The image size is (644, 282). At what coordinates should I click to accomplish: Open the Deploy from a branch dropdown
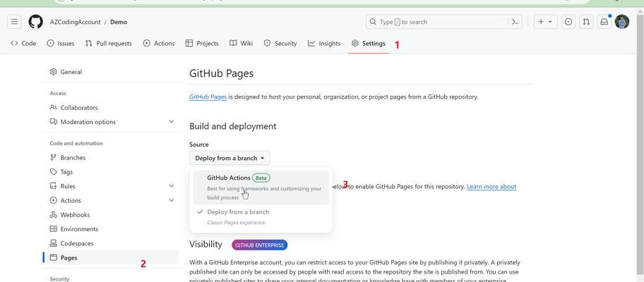coord(229,158)
